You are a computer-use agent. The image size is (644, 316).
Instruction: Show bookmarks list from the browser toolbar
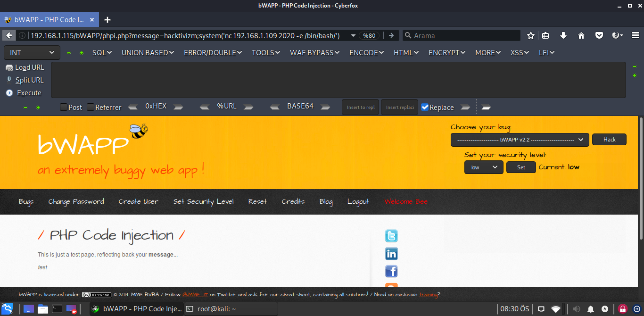pyautogui.click(x=546, y=36)
